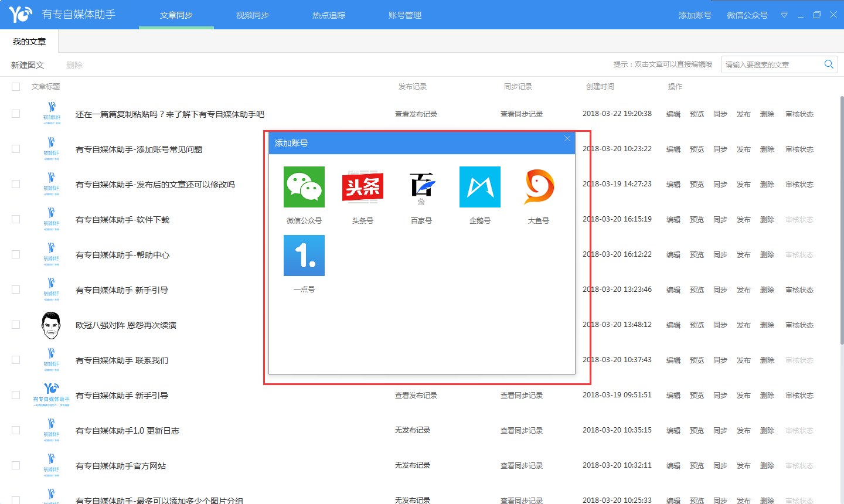Open the 视频同步 tab
Viewport: 844px width, 504px height.
pos(253,15)
